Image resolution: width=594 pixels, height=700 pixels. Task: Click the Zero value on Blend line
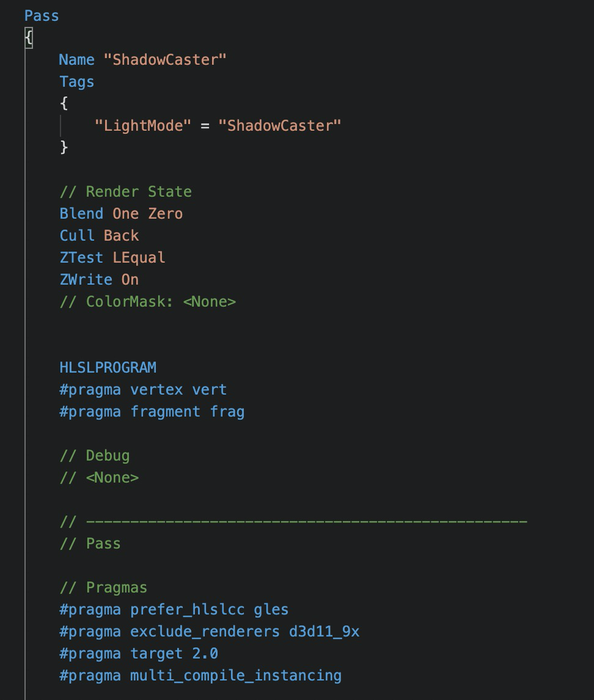pyautogui.click(x=165, y=214)
